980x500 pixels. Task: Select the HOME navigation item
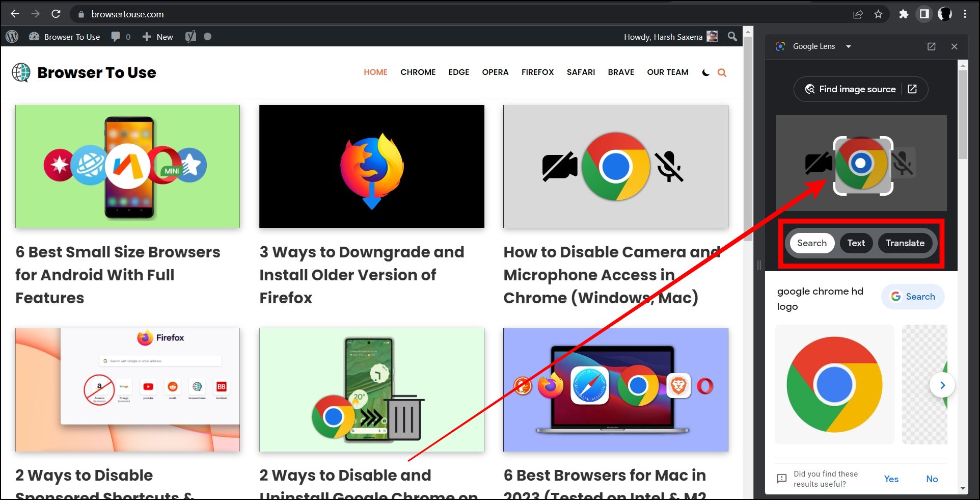click(x=375, y=72)
